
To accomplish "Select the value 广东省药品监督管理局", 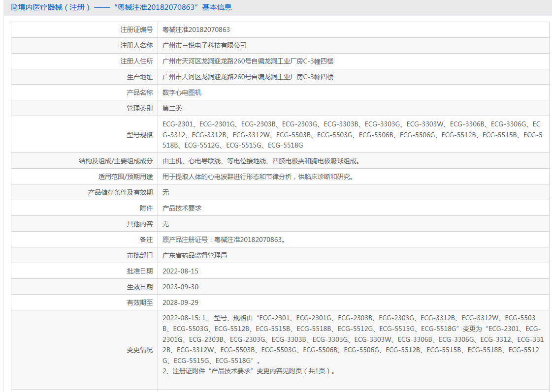I will coord(195,256).
